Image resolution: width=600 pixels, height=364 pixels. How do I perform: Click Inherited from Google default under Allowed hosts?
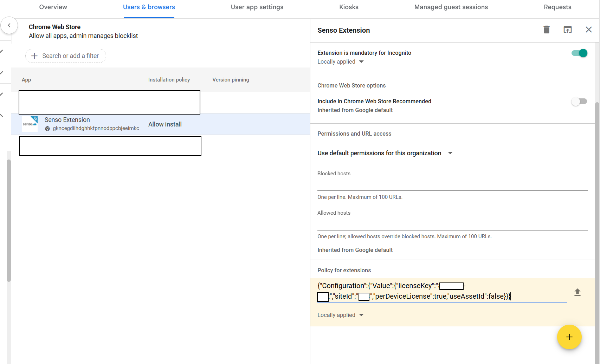coord(355,250)
